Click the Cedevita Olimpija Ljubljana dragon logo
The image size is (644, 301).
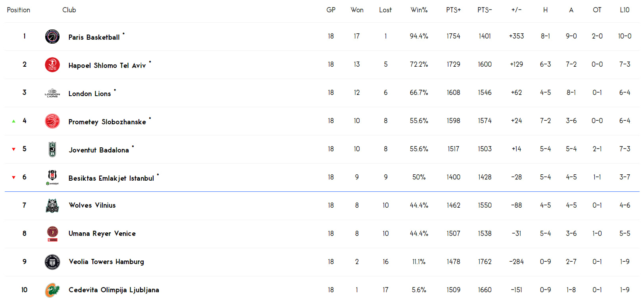tap(52, 290)
